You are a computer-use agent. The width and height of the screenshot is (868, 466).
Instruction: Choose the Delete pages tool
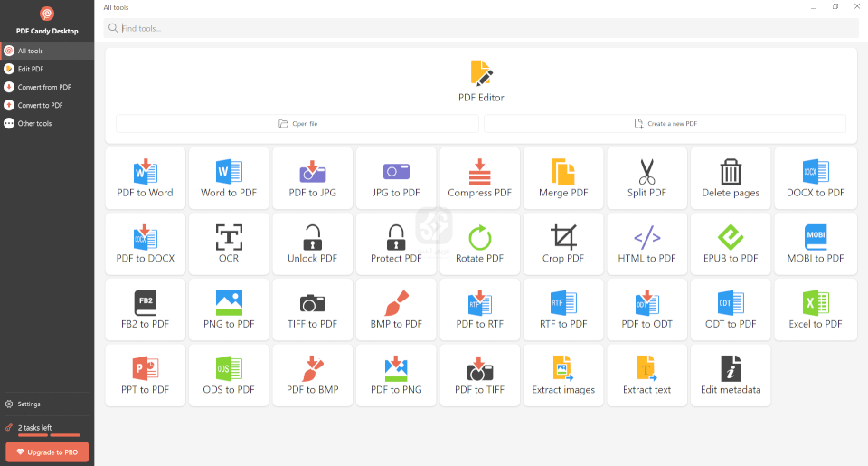tap(731, 178)
